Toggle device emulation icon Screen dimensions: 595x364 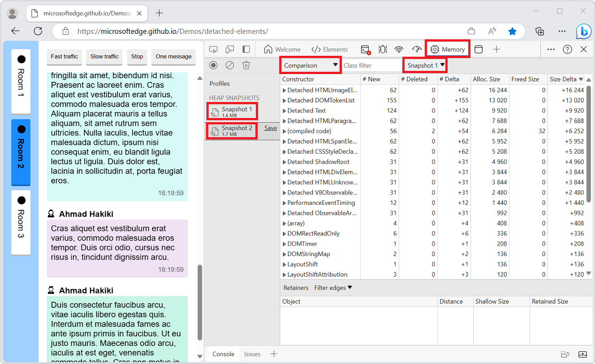pyautogui.click(x=230, y=49)
